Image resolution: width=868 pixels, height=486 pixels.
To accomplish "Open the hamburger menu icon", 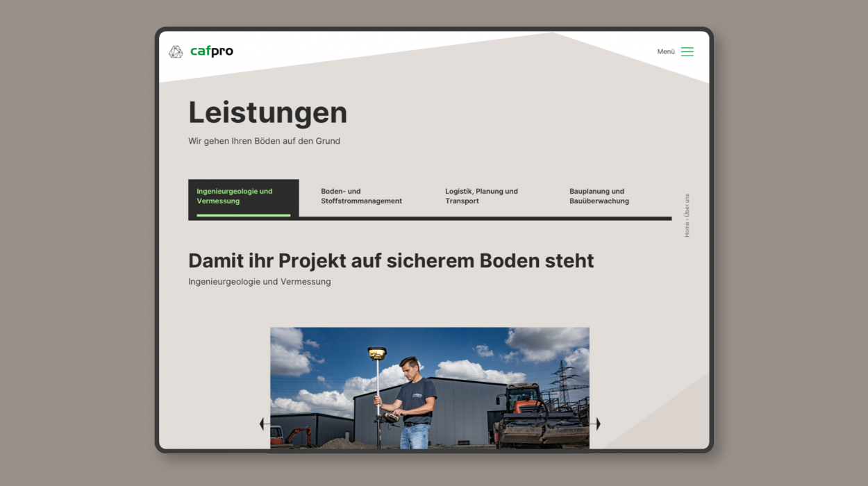I will point(687,51).
